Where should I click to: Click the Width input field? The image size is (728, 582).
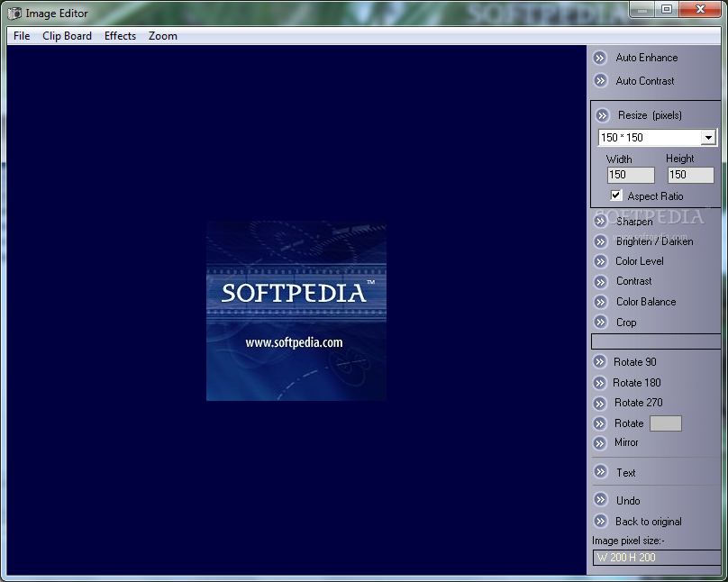pos(631,175)
